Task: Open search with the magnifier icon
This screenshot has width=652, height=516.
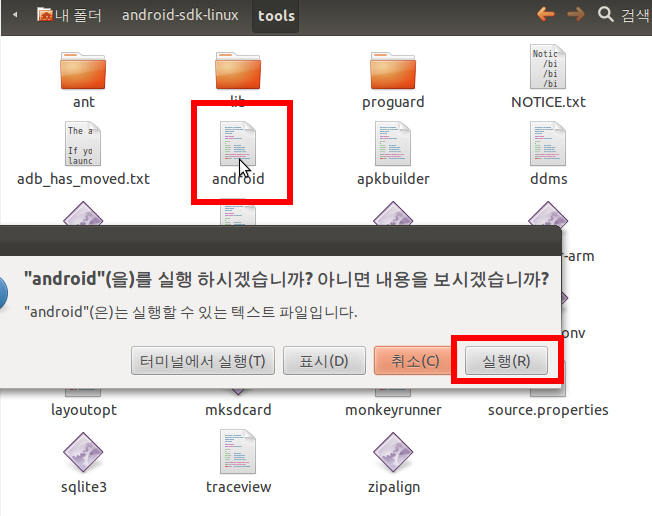Action: tap(605, 14)
